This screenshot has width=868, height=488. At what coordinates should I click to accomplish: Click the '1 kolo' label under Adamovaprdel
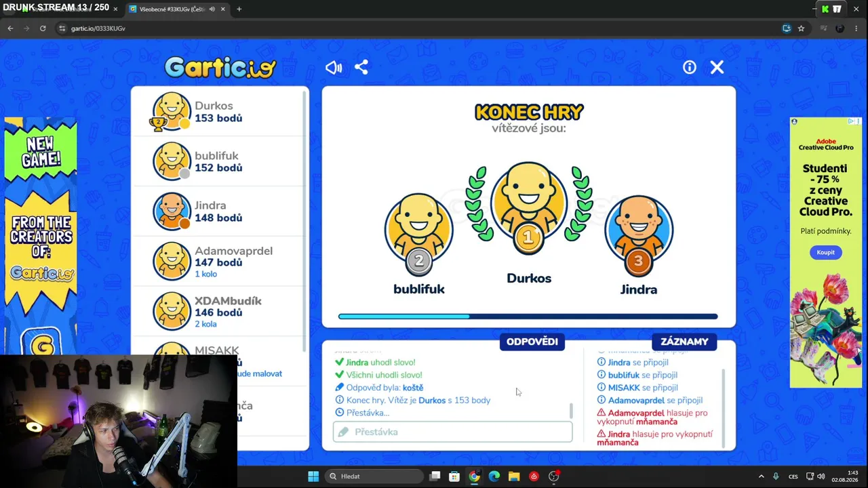click(205, 274)
